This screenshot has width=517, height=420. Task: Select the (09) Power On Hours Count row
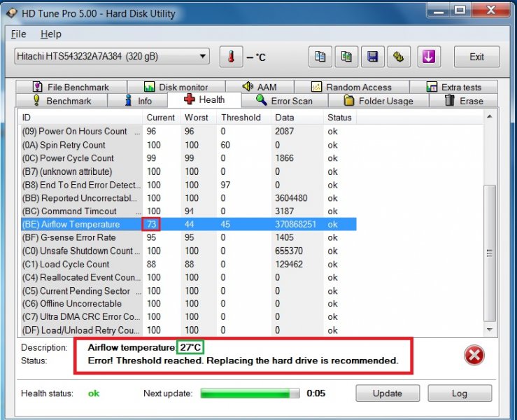pos(189,132)
